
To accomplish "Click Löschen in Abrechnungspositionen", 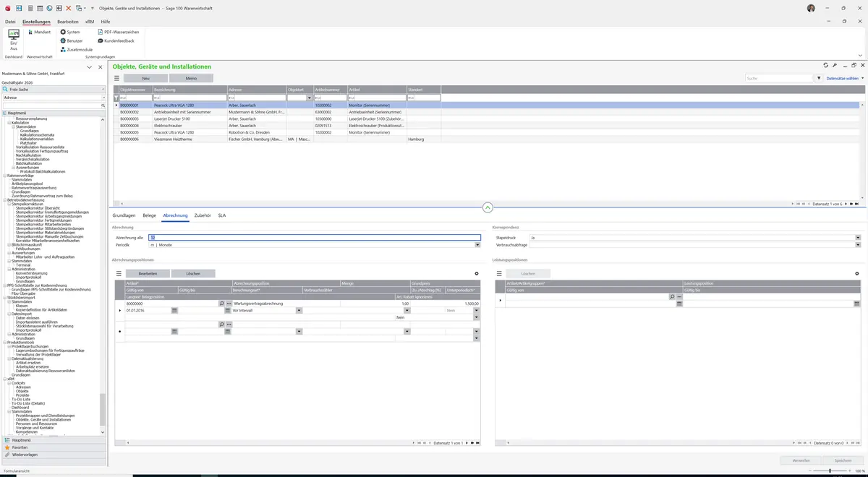I will (x=193, y=273).
